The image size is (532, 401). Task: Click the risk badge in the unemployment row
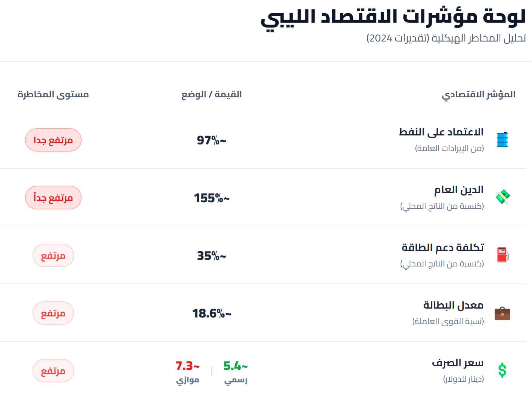[53, 313]
